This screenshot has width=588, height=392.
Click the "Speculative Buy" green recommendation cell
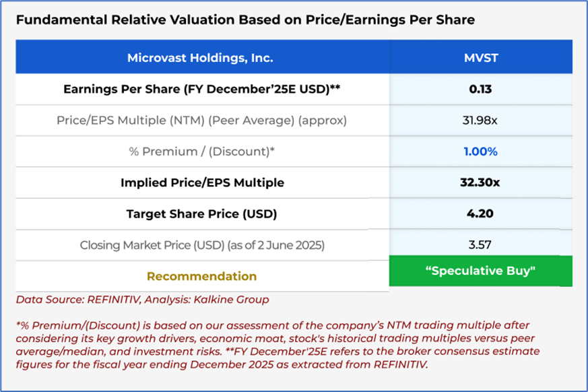pyautogui.click(x=480, y=271)
